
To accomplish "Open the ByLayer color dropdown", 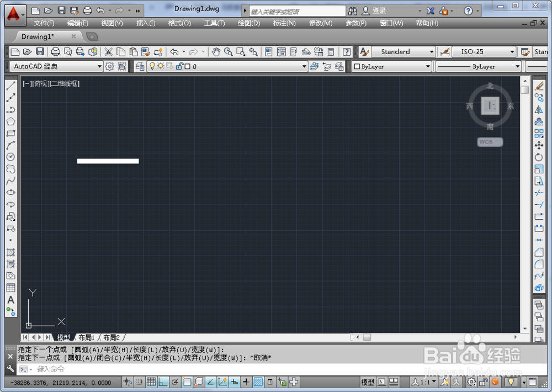I will point(391,66).
